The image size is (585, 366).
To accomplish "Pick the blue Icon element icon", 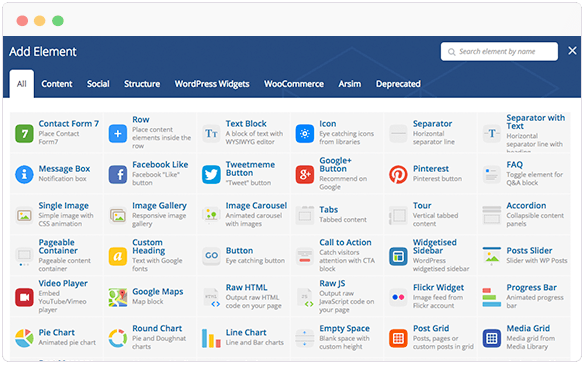I will pyautogui.click(x=305, y=134).
